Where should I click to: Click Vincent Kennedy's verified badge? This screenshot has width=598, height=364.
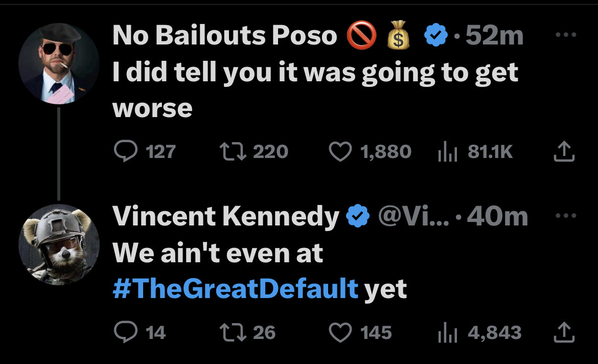click(358, 216)
